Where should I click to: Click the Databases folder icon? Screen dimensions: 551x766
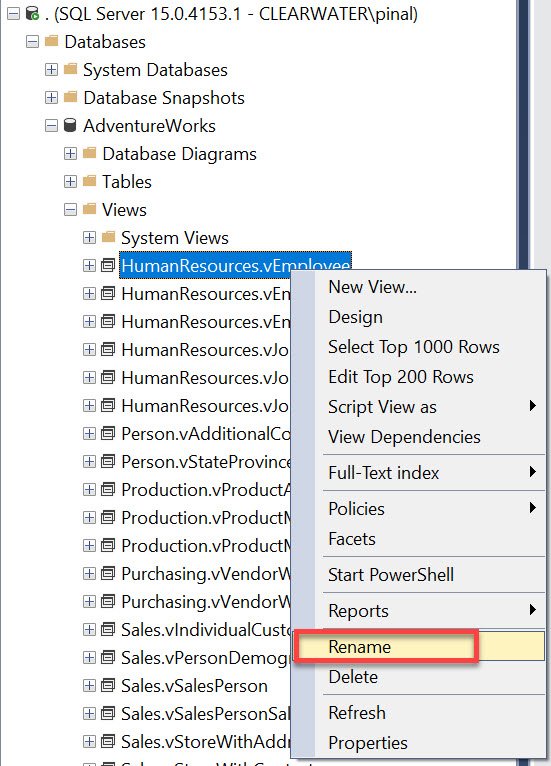[51, 41]
